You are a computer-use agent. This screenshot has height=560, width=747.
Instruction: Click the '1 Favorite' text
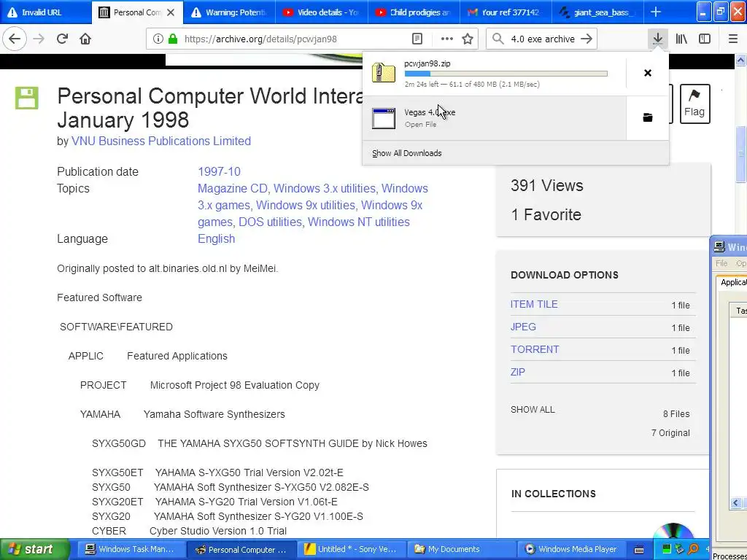(x=546, y=215)
